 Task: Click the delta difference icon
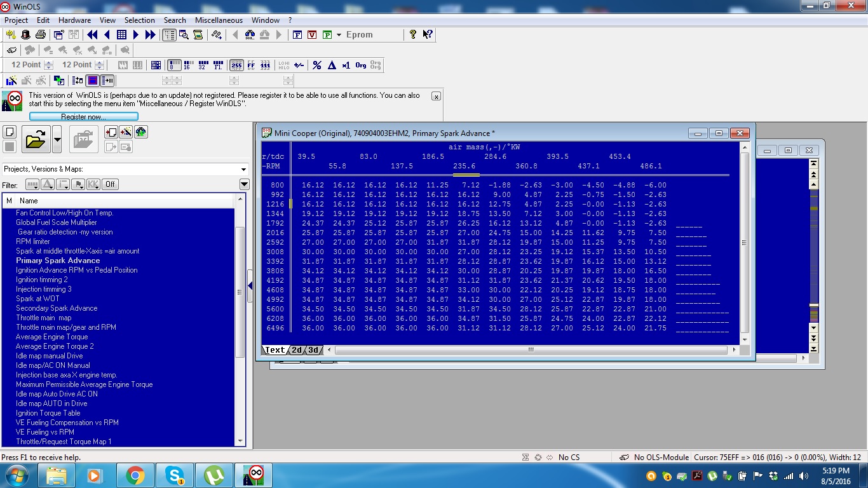coord(331,65)
